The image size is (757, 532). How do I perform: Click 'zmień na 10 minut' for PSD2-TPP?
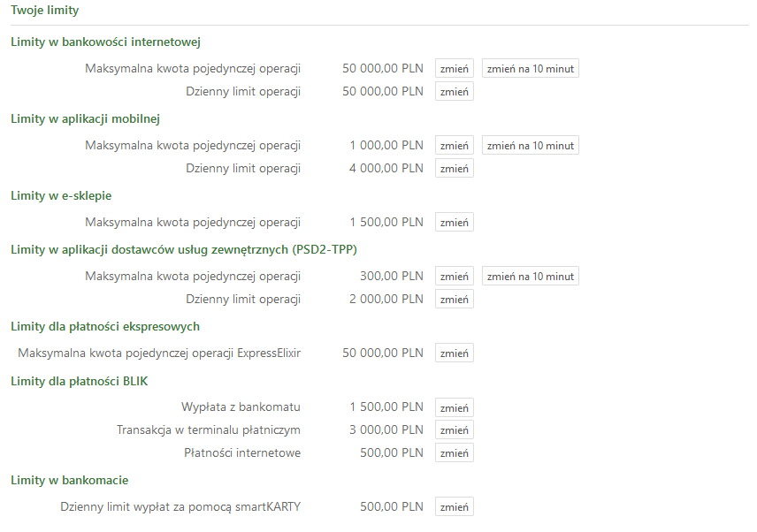tap(530, 277)
